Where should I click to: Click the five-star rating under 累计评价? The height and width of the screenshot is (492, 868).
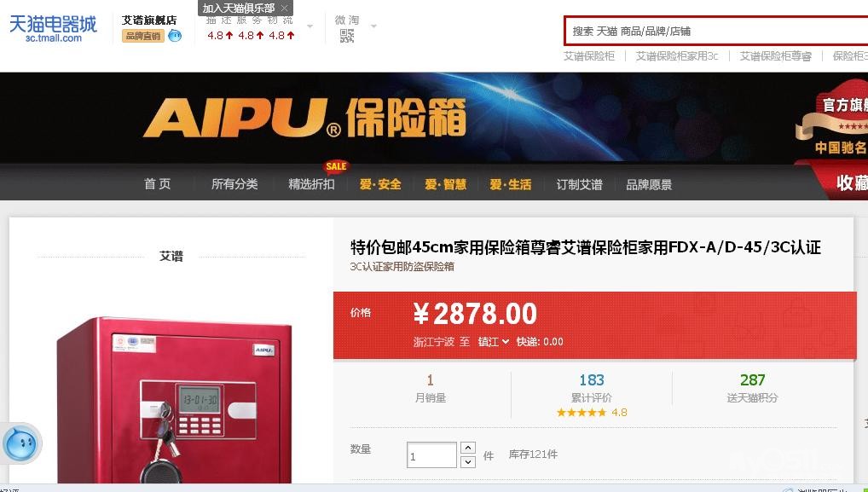pos(582,413)
